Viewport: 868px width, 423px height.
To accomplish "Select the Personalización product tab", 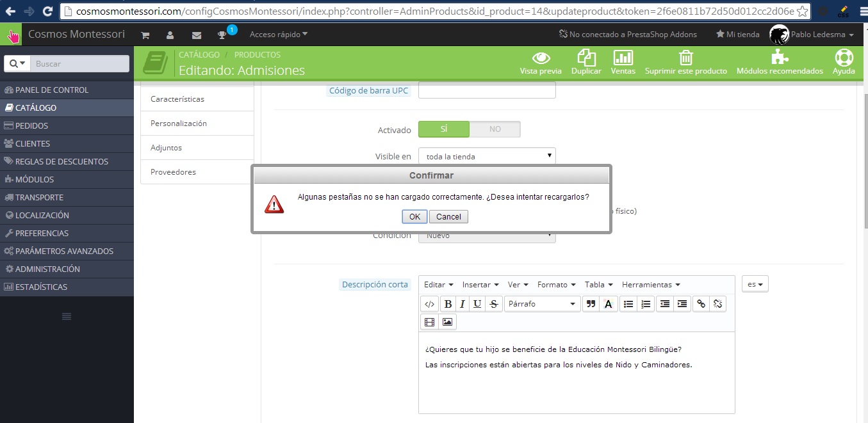I will 197,124.
